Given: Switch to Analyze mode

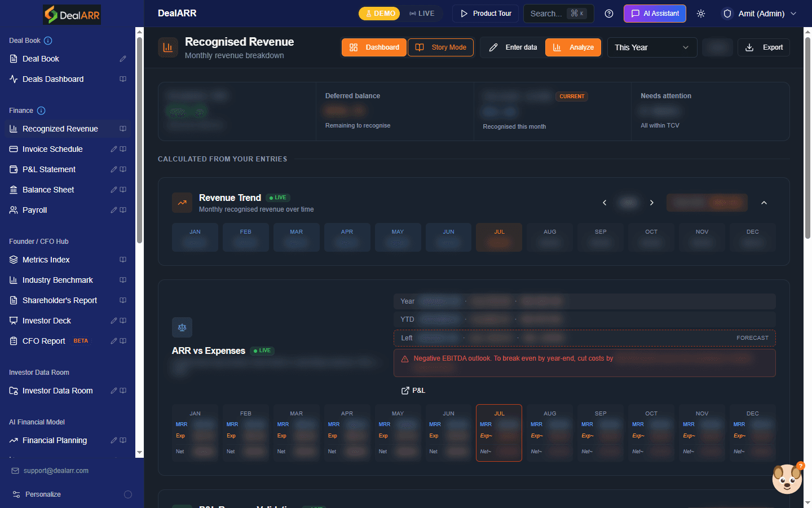Looking at the screenshot, I should pos(573,47).
